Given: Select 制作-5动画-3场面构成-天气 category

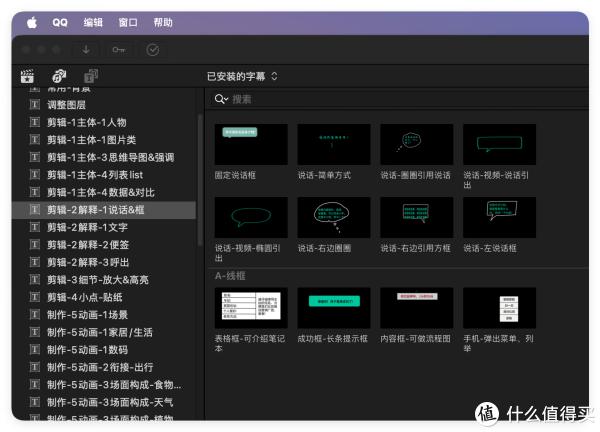Looking at the screenshot, I should (104, 402).
